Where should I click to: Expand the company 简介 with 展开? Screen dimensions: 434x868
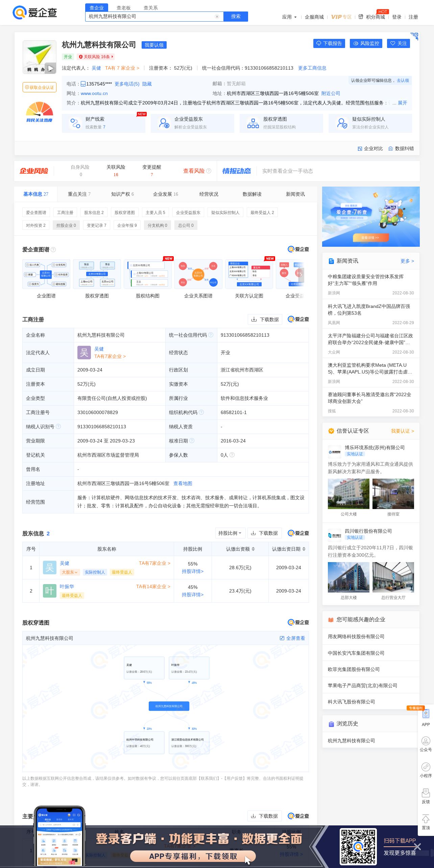point(402,103)
